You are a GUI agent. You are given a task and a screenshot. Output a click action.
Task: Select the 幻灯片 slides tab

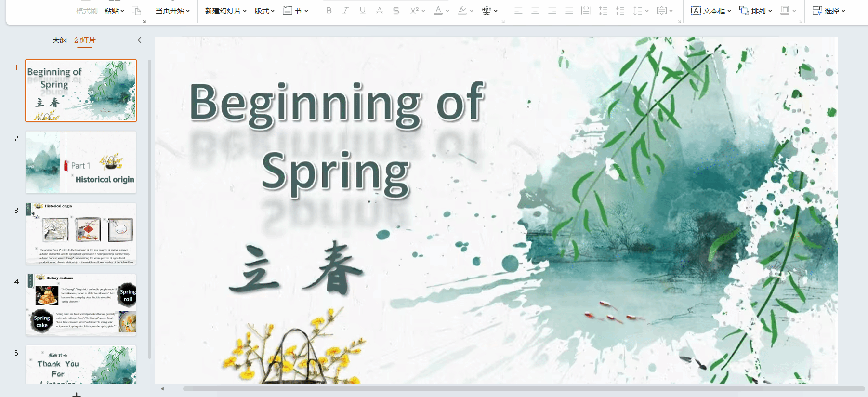pos(85,40)
